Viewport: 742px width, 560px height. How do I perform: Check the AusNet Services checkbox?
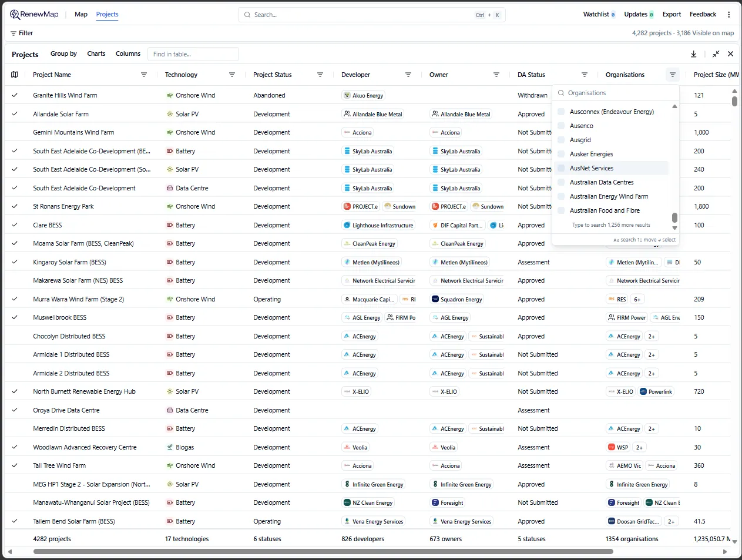point(561,168)
